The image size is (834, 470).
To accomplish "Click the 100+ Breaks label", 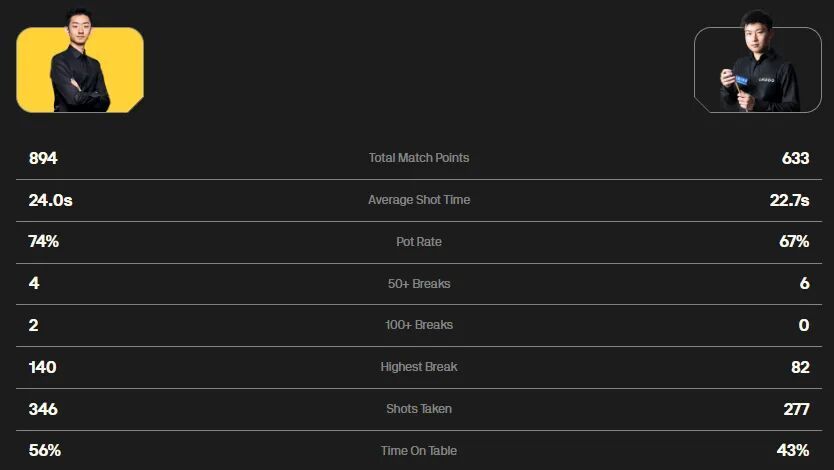I will tap(418, 325).
